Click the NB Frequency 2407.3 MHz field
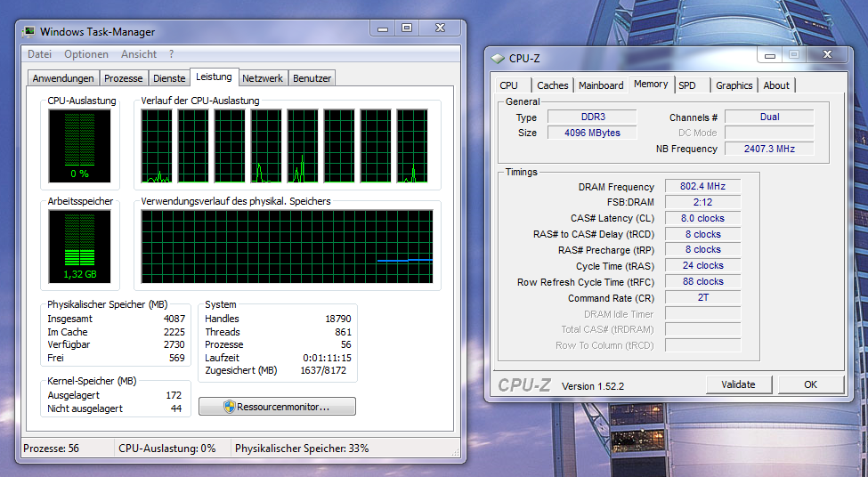 click(769, 149)
